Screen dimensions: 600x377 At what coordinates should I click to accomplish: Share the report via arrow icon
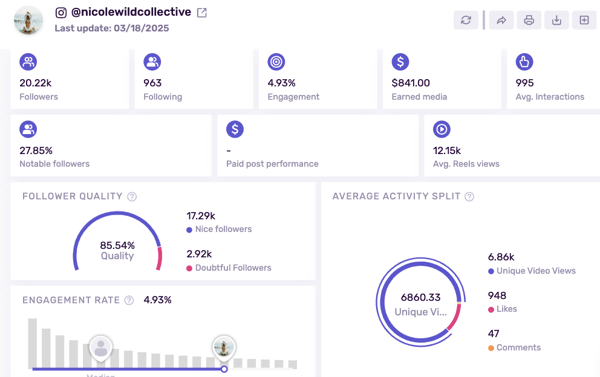(x=501, y=20)
